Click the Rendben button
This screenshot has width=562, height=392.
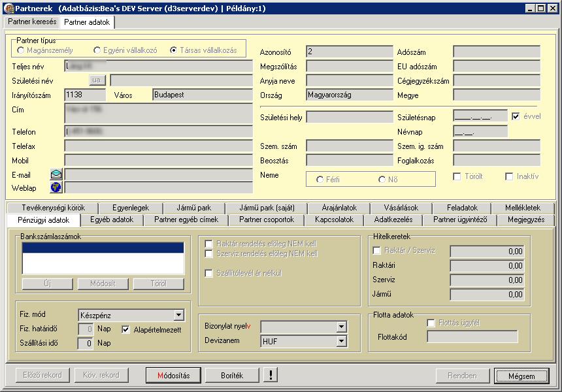[463, 376]
